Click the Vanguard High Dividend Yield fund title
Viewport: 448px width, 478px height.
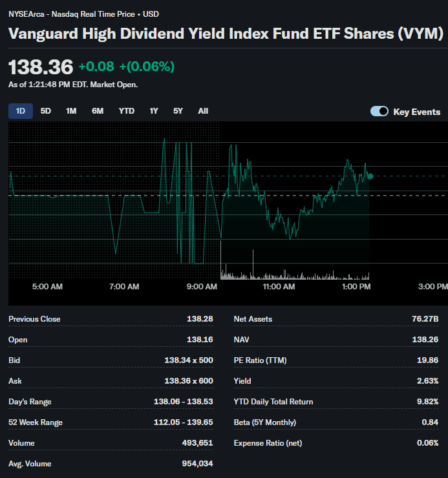click(226, 33)
